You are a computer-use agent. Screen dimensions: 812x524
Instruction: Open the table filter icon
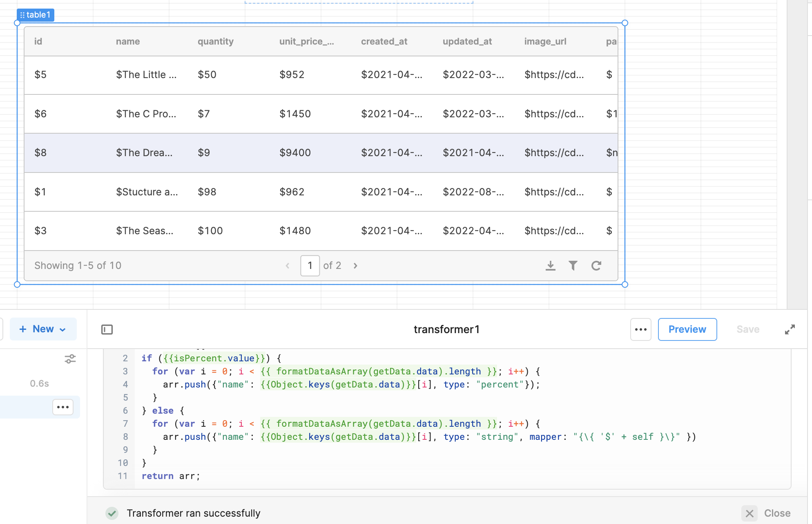573,266
